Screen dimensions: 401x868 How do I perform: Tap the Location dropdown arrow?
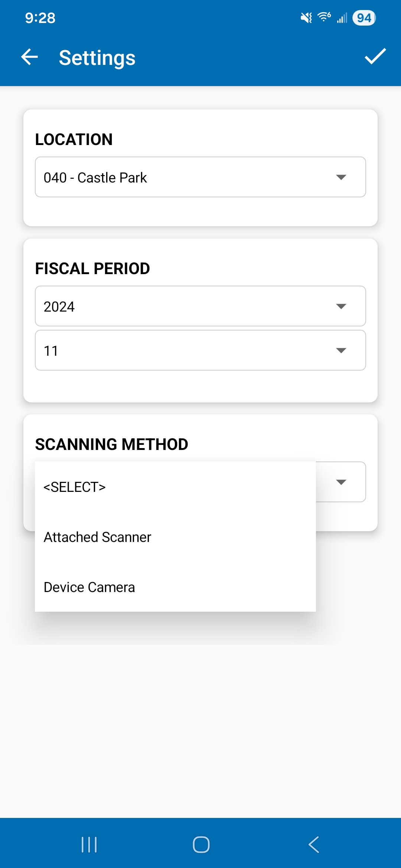341,177
